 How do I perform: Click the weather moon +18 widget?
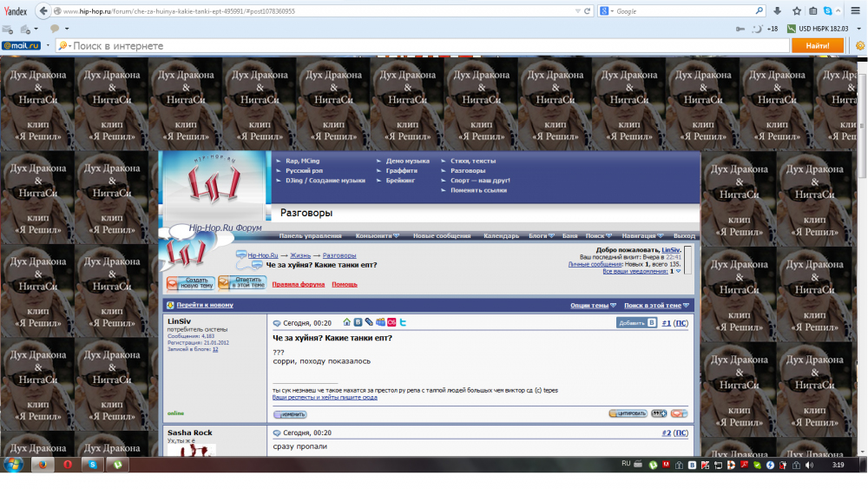(766, 29)
